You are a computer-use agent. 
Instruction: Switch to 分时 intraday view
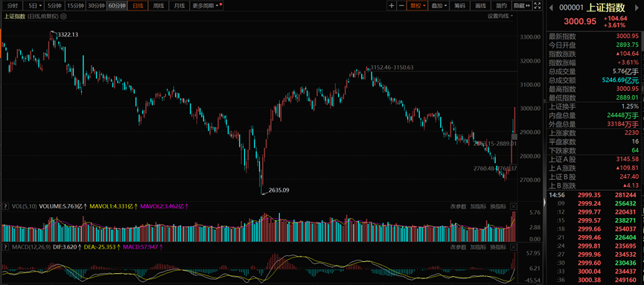pos(13,6)
